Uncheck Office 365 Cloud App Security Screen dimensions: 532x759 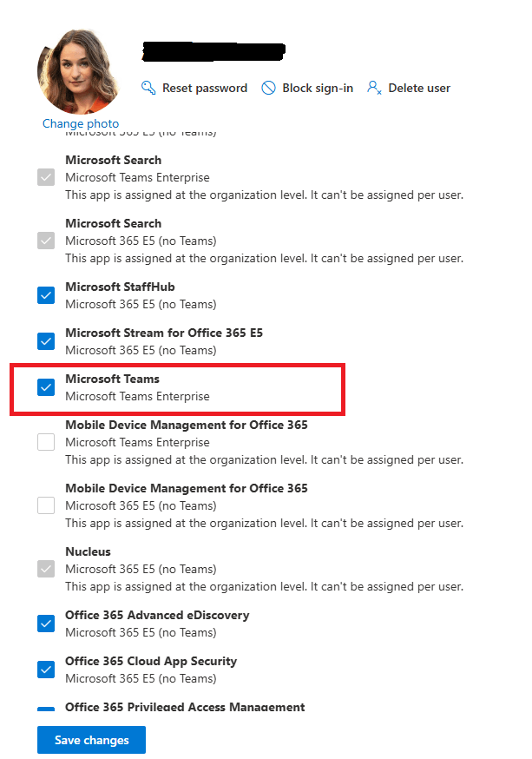coord(46,670)
